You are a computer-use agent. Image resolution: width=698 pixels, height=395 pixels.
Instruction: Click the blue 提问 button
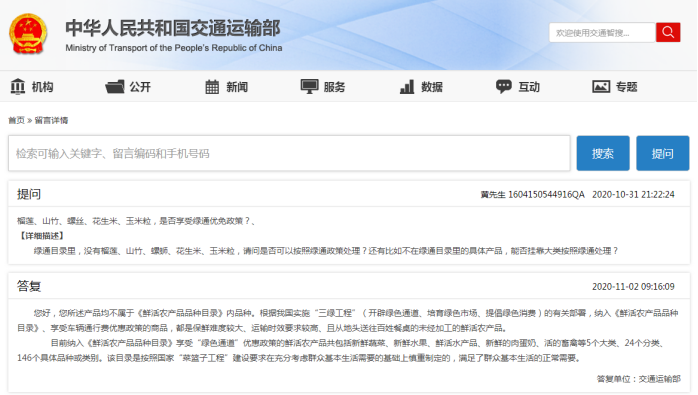[662, 153]
